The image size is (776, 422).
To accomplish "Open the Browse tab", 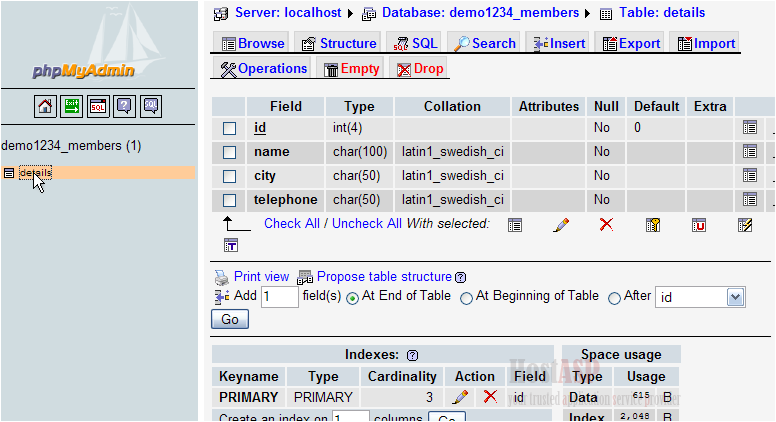I will [x=253, y=44].
